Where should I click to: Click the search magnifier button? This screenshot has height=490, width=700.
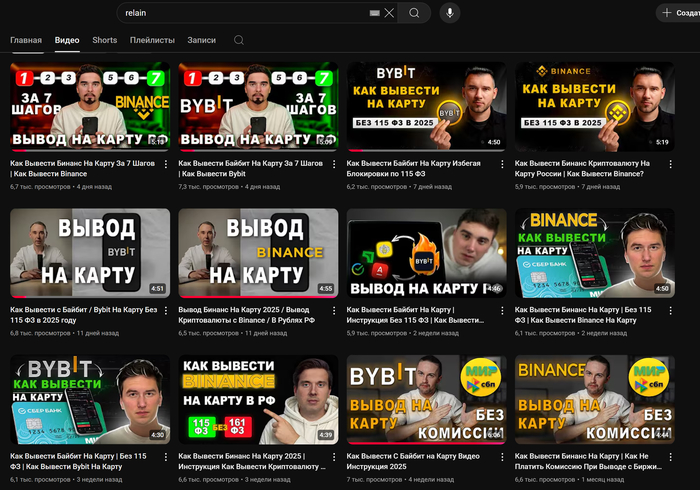pos(414,13)
